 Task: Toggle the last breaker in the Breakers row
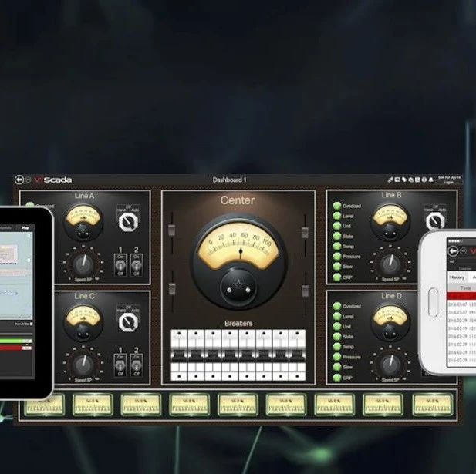(x=297, y=355)
